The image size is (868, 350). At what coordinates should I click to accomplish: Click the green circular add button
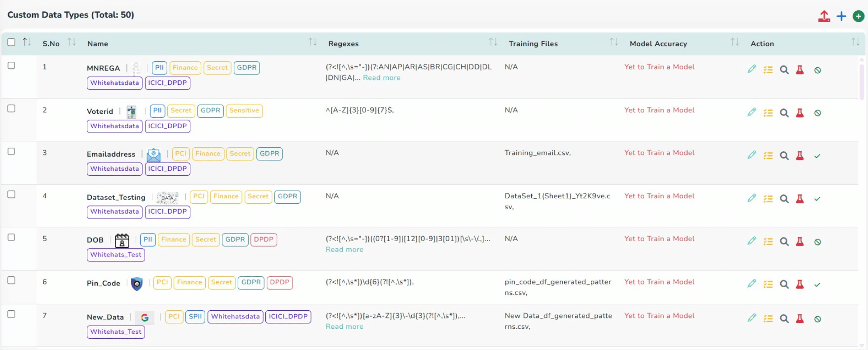[x=858, y=16]
